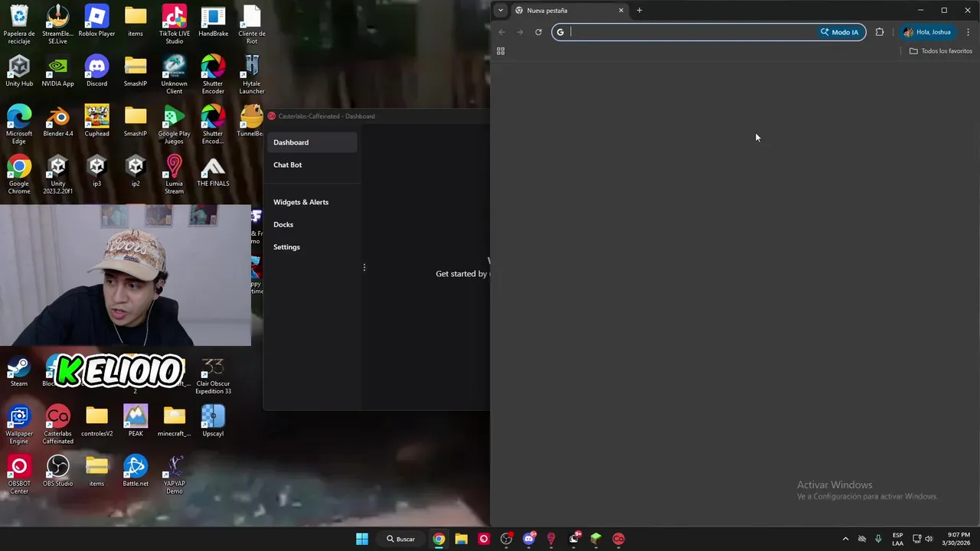Viewport: 980px width, 551px height.
Task: Click Modo IA button in address bar
Action: 840,32
